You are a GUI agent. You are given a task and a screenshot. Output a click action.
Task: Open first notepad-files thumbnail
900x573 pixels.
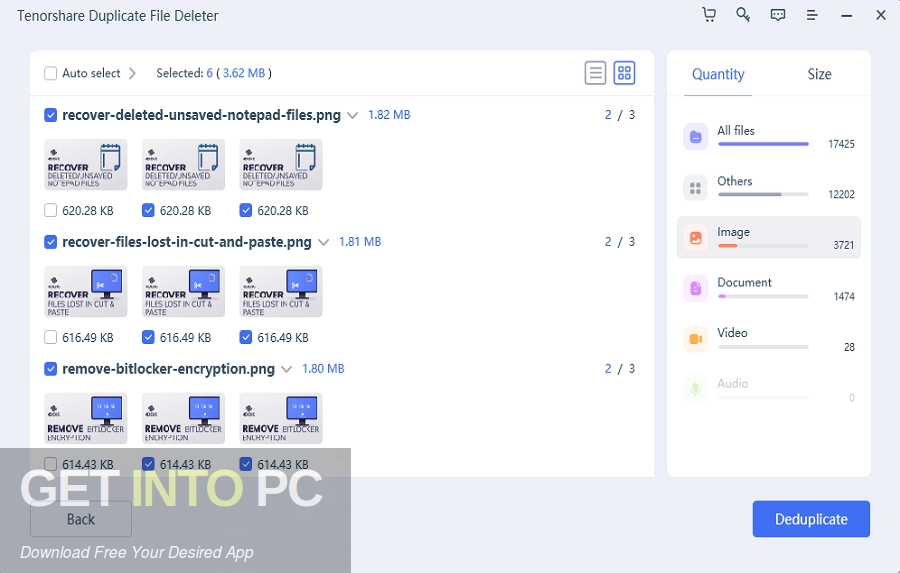point(86,164)
